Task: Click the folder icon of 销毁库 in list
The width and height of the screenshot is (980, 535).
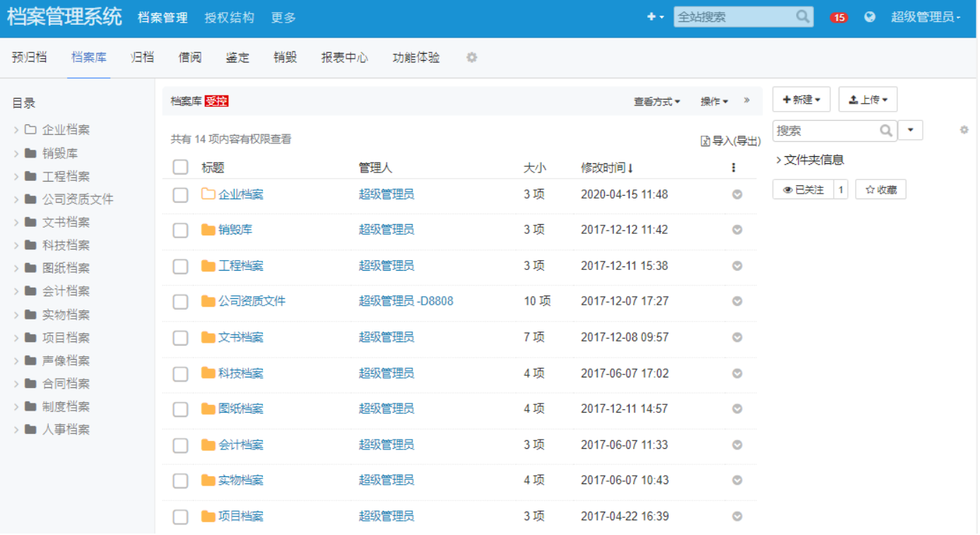Action: [x=208, y=230]
